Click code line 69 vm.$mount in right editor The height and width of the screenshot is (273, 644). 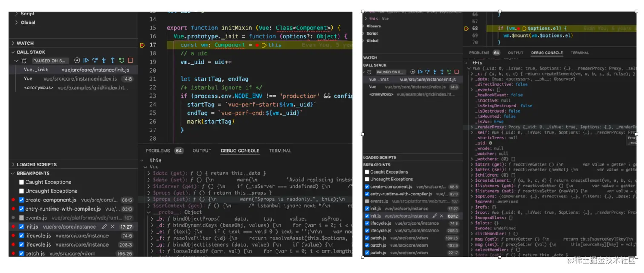click(538, 35)
